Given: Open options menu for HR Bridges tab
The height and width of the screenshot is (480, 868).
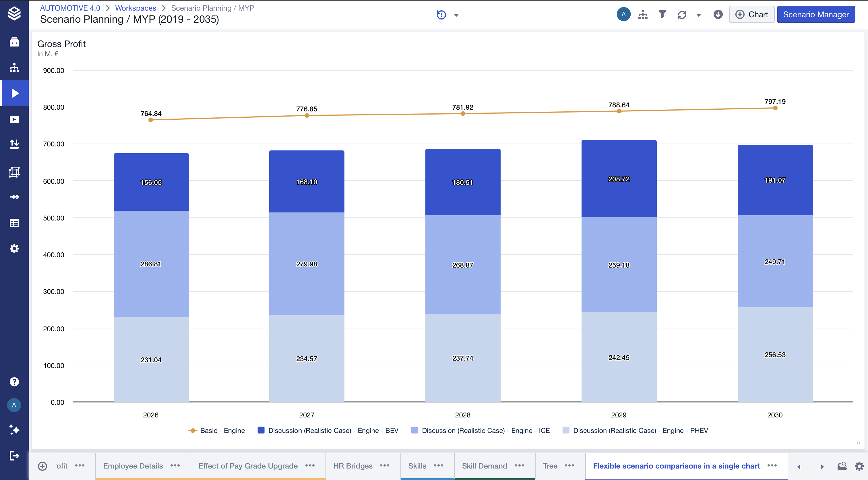Looking at the screenshot, I should click(384, 466).
